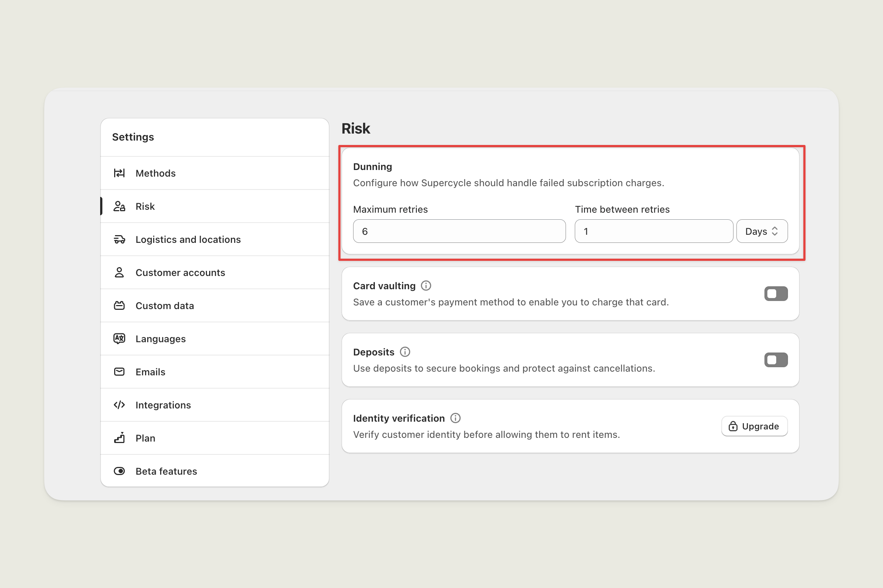Turn on the Deposits switch
This screenshot has width=883, height=588.
click(x=775, y=360)
